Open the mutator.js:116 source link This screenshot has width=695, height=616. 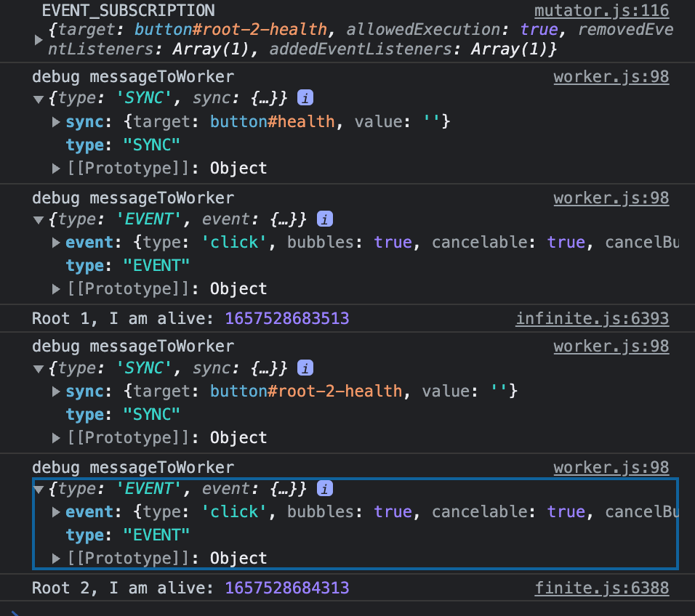click(x=601, y=11)
